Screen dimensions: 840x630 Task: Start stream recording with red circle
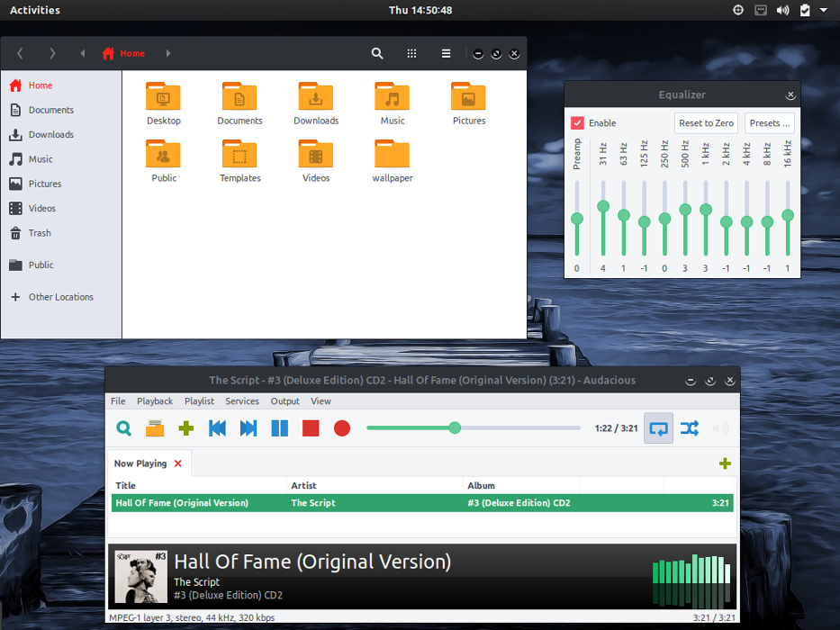tap(342, 428)
